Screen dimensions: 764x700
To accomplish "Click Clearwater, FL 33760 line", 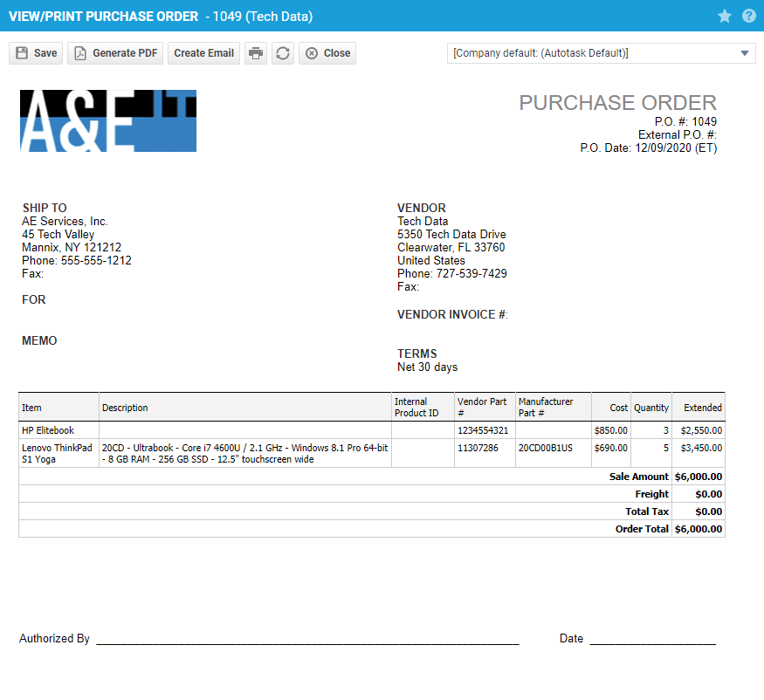I will [451, 248].
